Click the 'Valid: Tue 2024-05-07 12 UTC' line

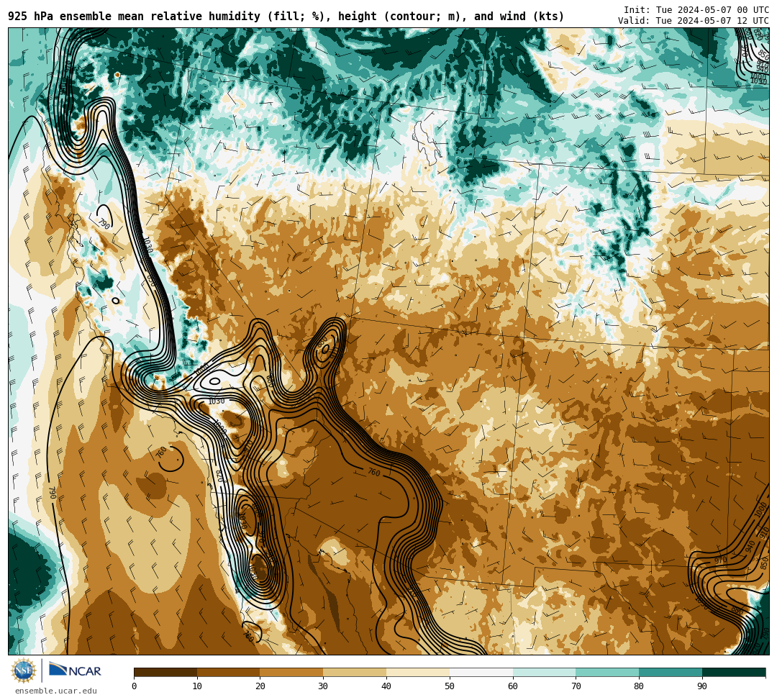(x=694, y=20)
